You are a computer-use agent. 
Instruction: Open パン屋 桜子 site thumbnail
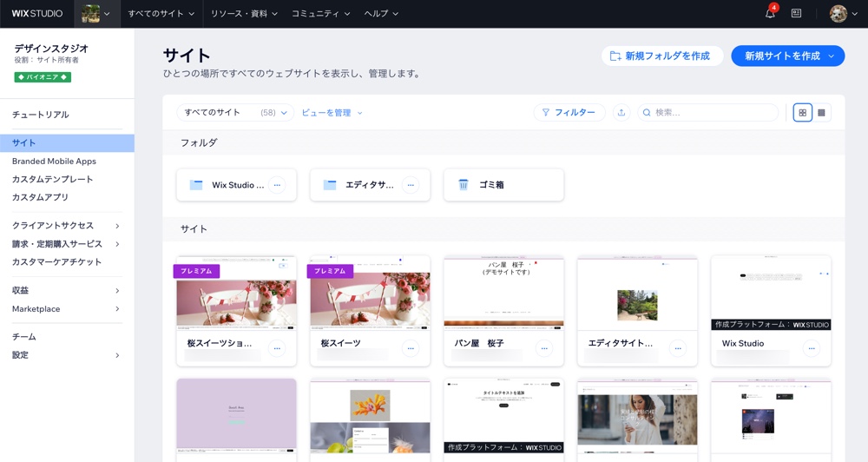pyautogui.click(x=503, y=293)
